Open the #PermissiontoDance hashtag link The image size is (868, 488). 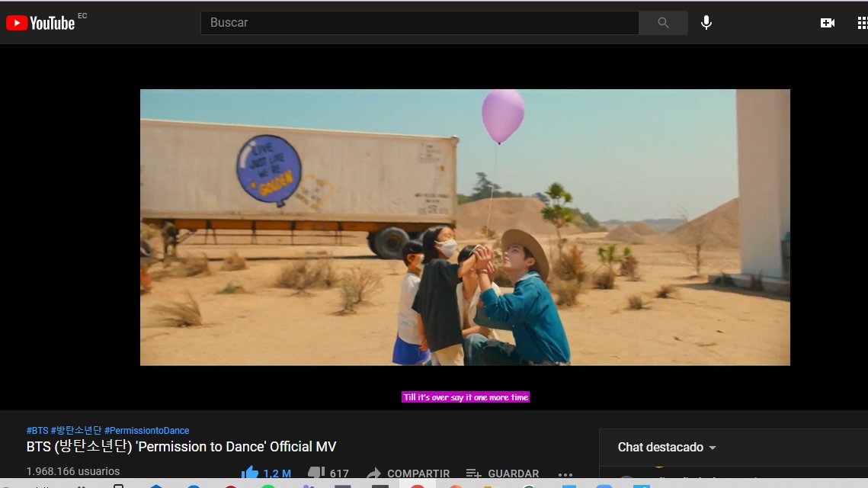coord(146,430)
